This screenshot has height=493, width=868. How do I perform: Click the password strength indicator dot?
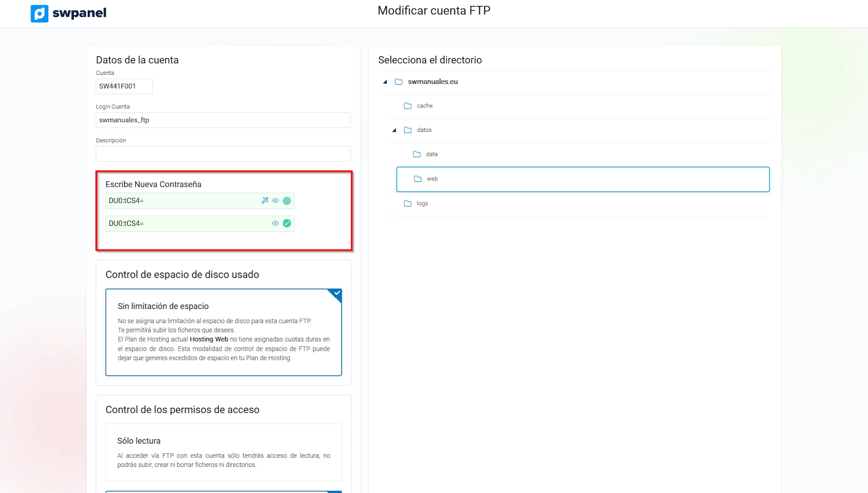coord(287,201)
